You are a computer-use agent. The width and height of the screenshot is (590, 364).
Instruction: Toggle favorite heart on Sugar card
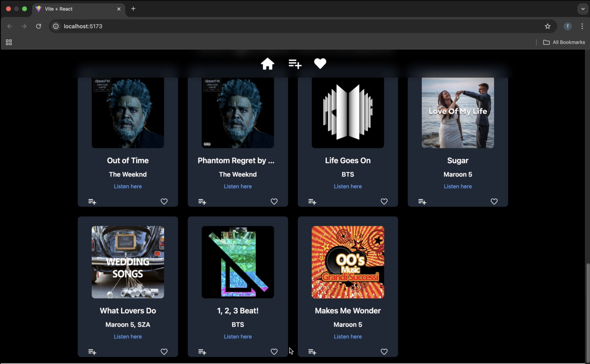point(494,201)
